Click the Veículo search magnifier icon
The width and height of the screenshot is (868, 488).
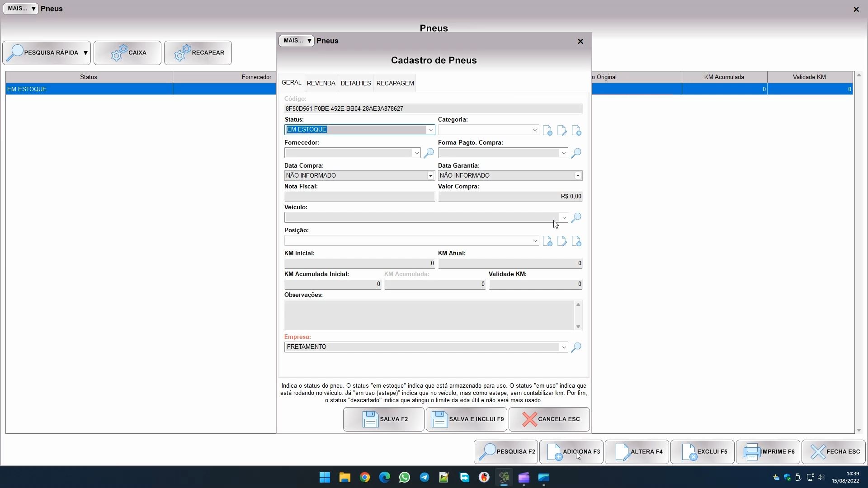tap(576, 218)
